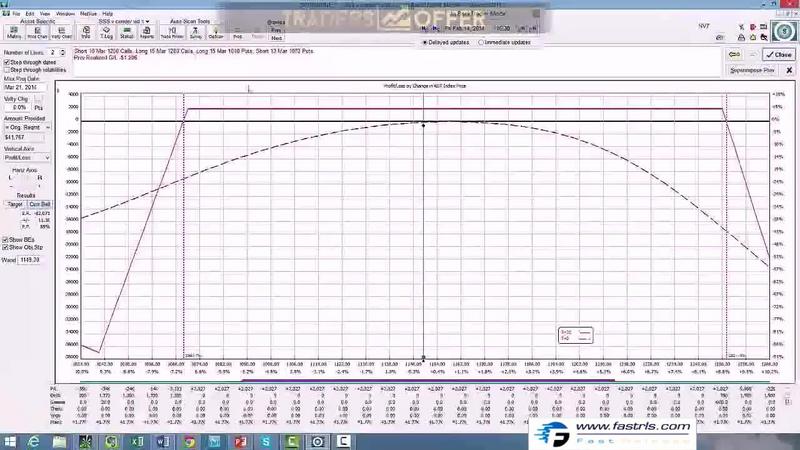800x450 pixels.
Task: Click the red icon in the top-right icon group
Action: coord(753,27)
